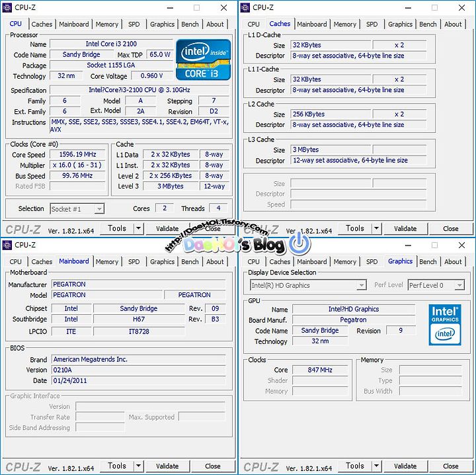Click Validate button in the CPU tab window
The height and width of the screenshot is (475, 476).
click(167, 228)
